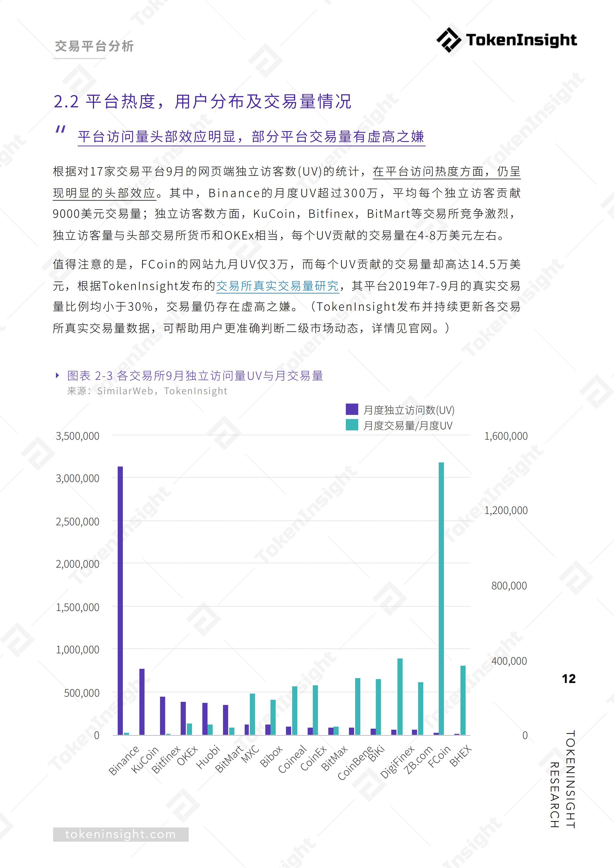The height and width of the screenshot is (868, 614).
Task: Click the chart title 图表 2-3 各交易所9月独立访问量UV与月交易量
Action: point(195,375)
